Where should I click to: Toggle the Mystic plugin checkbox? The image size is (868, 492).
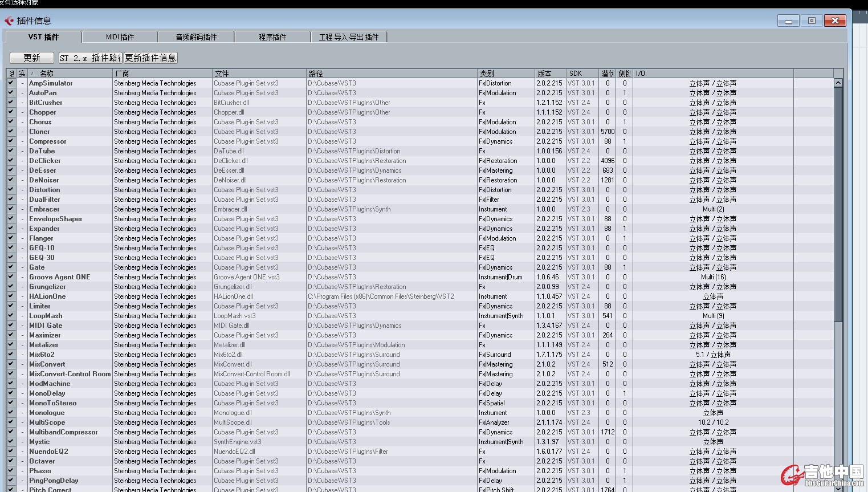click(11, 442)
